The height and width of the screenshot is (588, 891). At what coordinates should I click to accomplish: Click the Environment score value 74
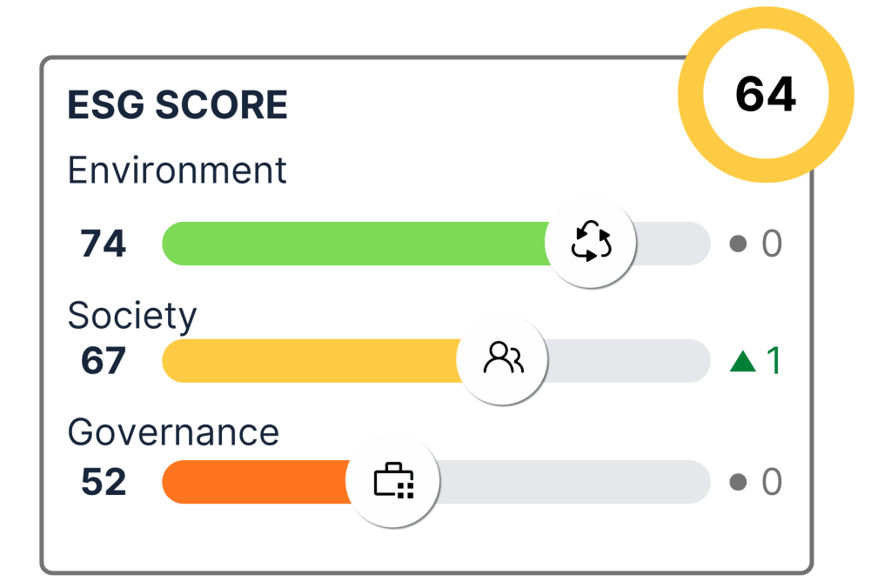[104, 244]
